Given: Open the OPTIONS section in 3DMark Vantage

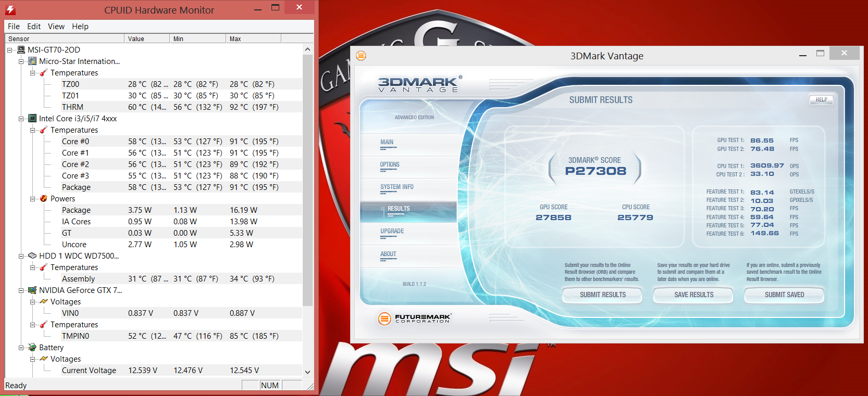Looking at the screenshot, I should coord(408,167).
